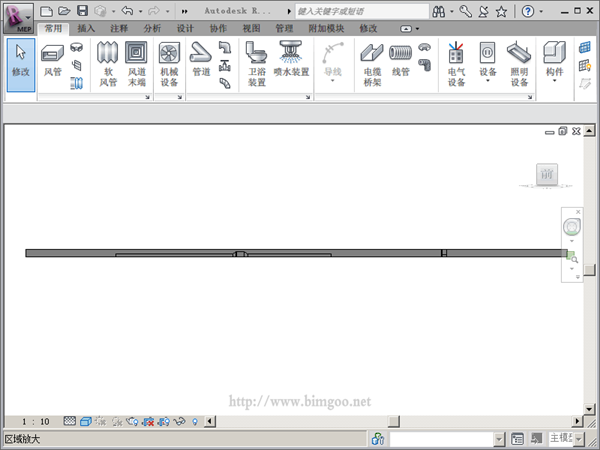
Task: Click the binoculars search icon
Action: pos(439,11)
